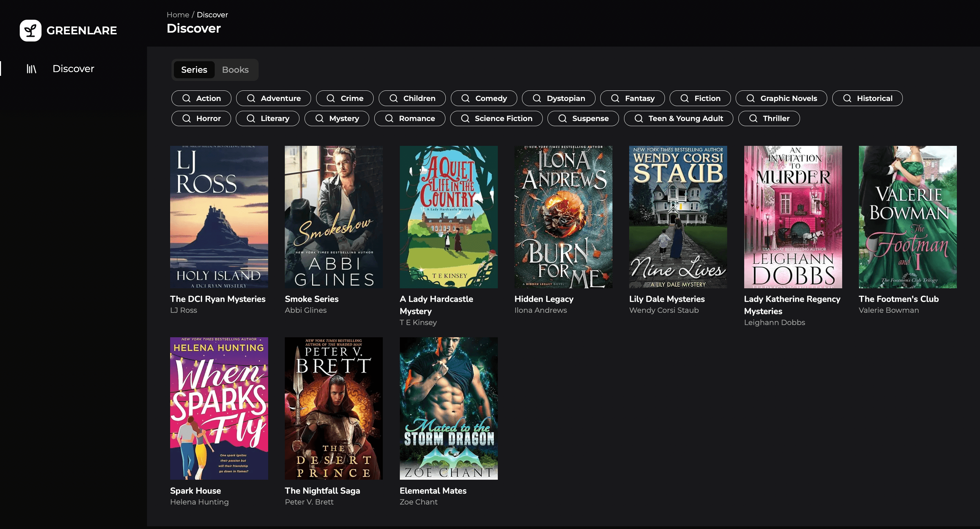Open Mated to the Storm Dragon cover
Image resolution: width=980 pixels, height=529 pixels.
448,409
